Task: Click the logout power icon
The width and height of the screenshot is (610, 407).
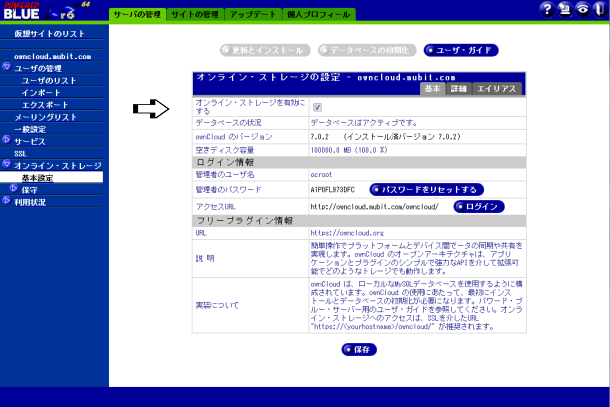Action: [x=600, y=9]
